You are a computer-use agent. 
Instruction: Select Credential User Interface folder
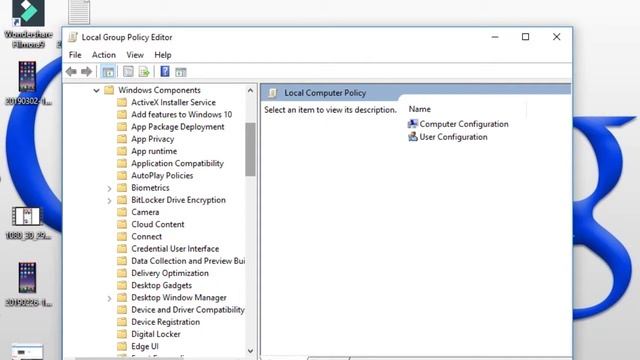pos(175,249)
